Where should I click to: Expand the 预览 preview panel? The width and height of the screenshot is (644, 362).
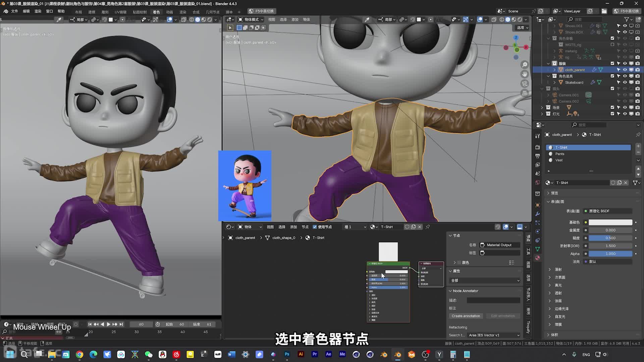[x=554, y=193]
